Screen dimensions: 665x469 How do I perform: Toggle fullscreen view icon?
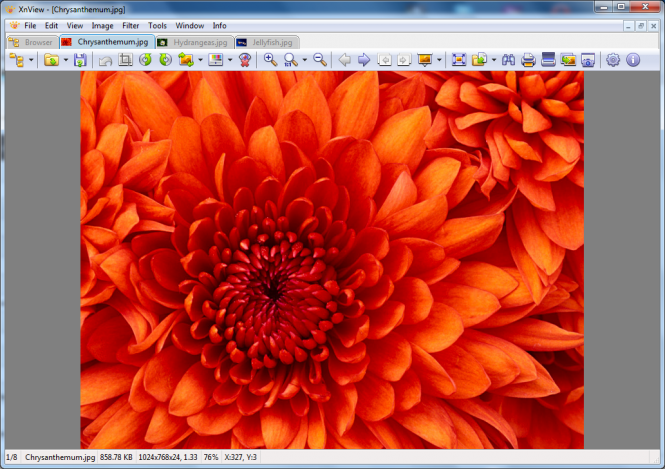pos(459,60)
